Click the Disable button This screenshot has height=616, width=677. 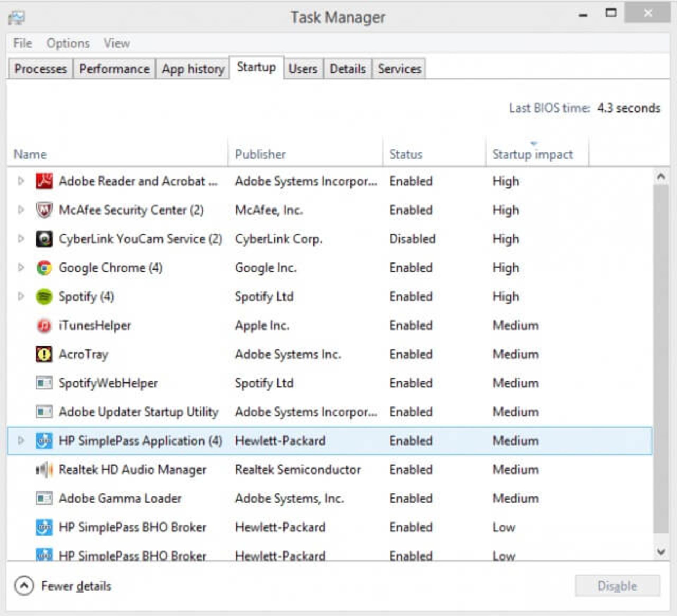[x=617, y=586]
